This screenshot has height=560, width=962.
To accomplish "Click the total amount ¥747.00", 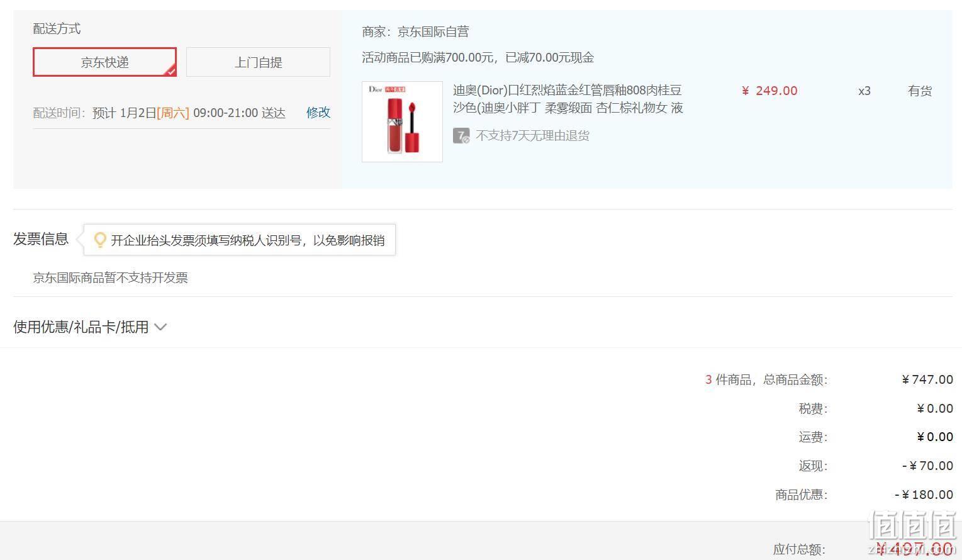I will click(x=927, y=379).
